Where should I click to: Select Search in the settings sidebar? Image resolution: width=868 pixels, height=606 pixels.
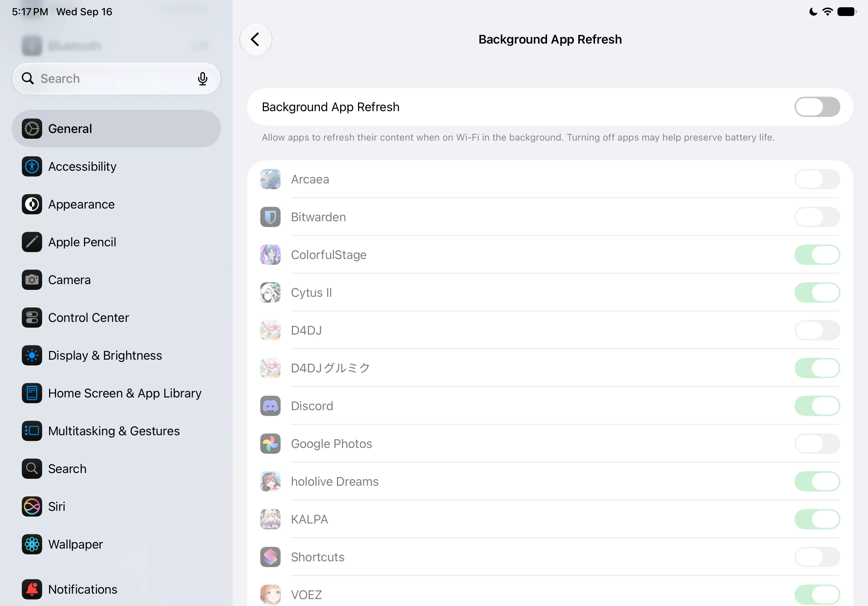[116, 469]
